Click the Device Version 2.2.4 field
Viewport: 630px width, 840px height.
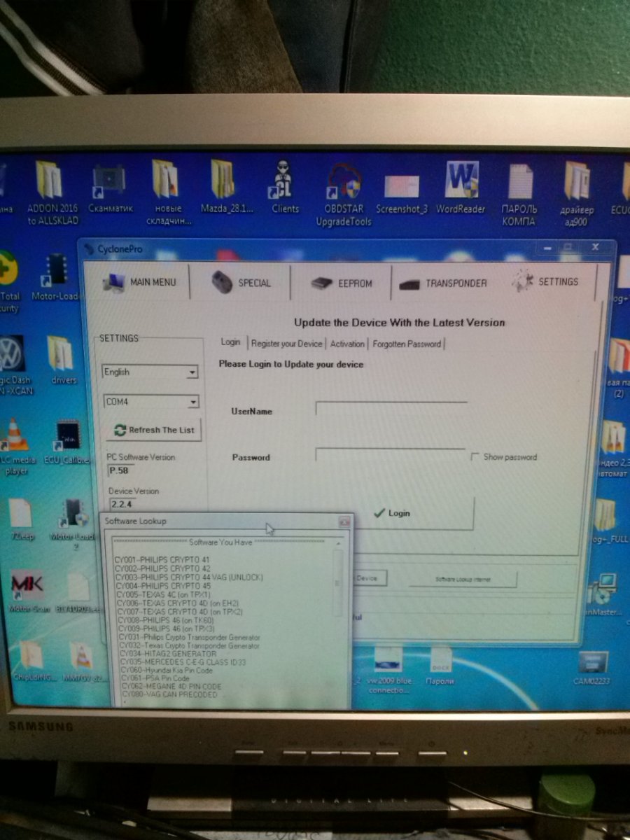pyautogui.click(x=122, y=503)
